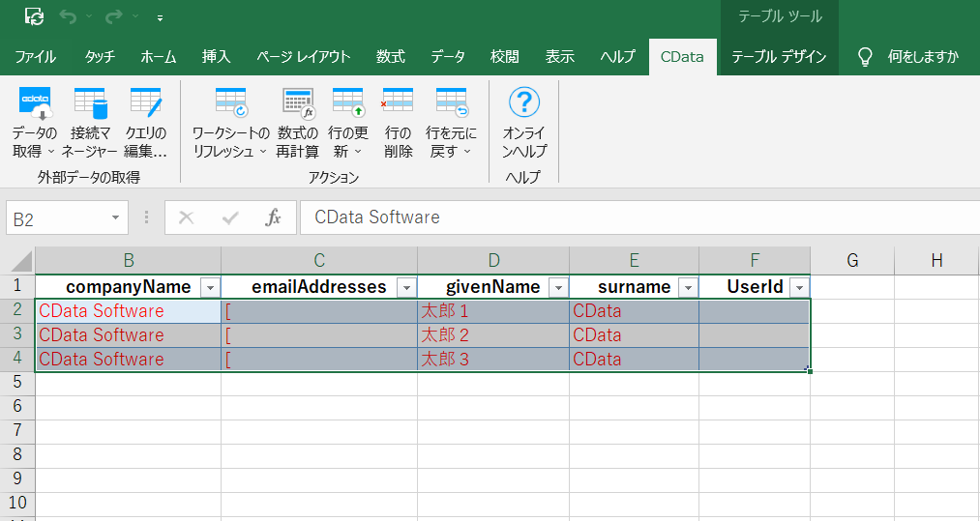Switch to the 挿入 tab
The image size is (980, 521).
click(217, 57)
